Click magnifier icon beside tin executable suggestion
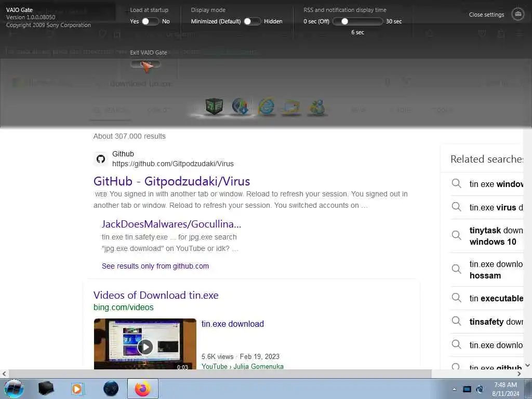 point(456,298)
